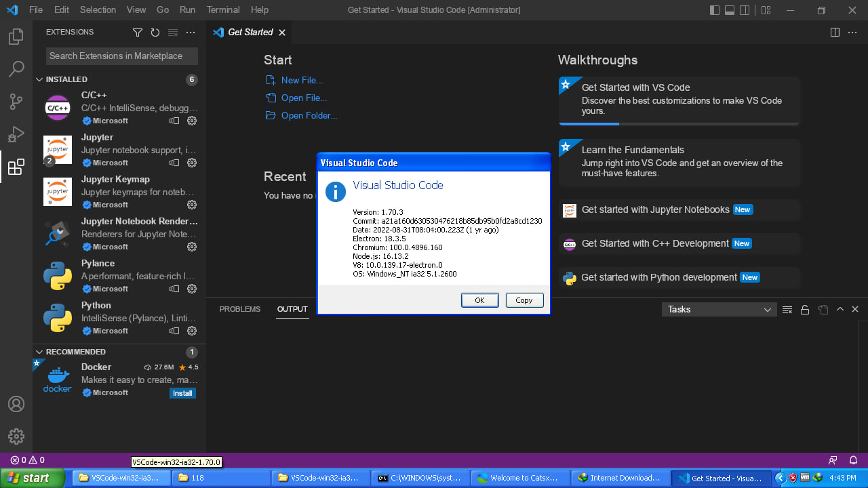Select the Pylance extension entry
The width and height of the screenshot is (868, 488).
[119, 276]
